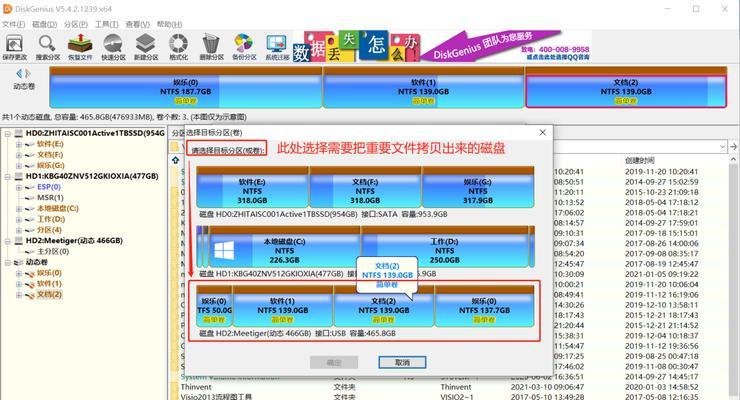Expand the ESP(0) tree node
The height and width of the screenshot is (400, 740).
[18, 187]
